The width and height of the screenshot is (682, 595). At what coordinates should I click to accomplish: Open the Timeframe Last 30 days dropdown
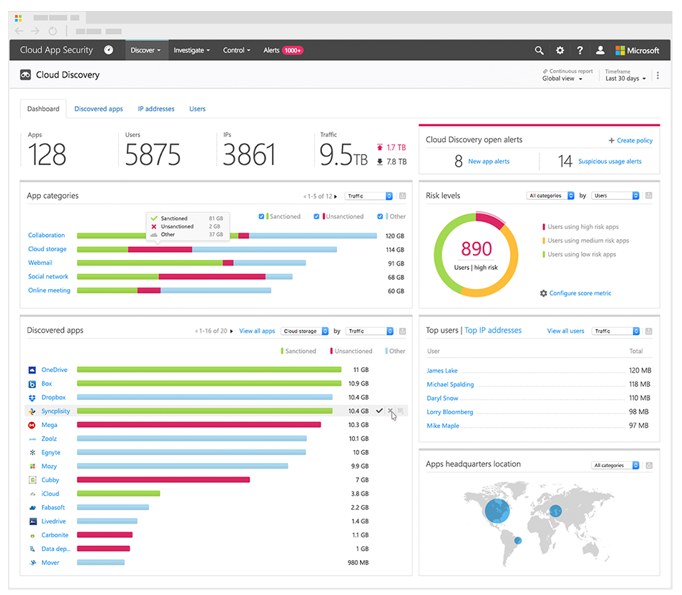point(626,78)
